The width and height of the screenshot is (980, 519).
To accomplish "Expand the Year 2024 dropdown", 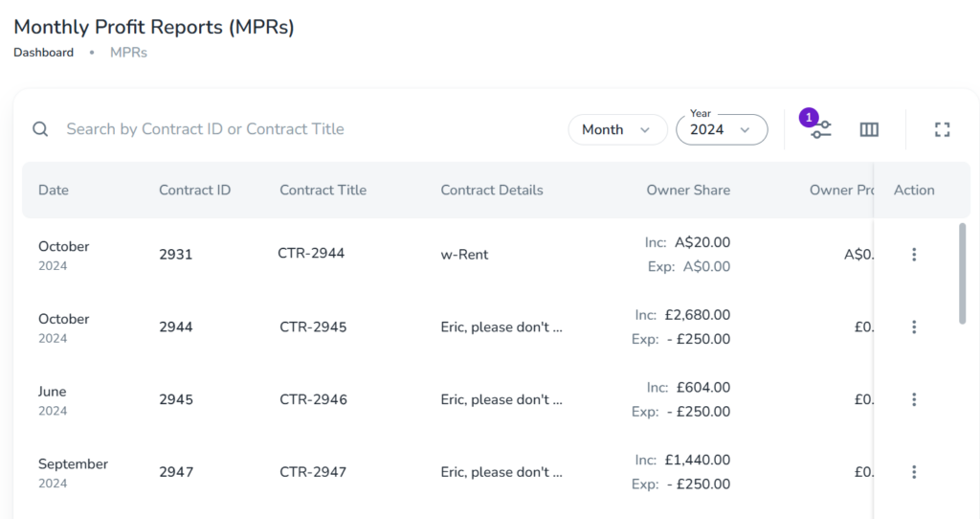I will pos(722,129).
